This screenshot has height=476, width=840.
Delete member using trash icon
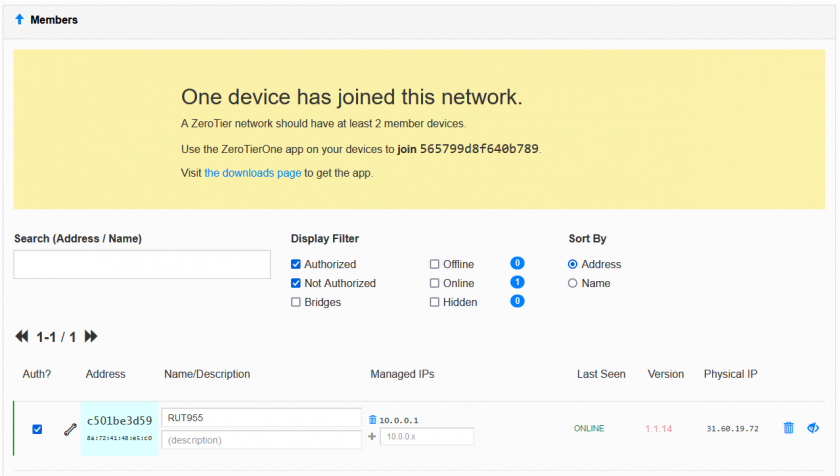789,428
